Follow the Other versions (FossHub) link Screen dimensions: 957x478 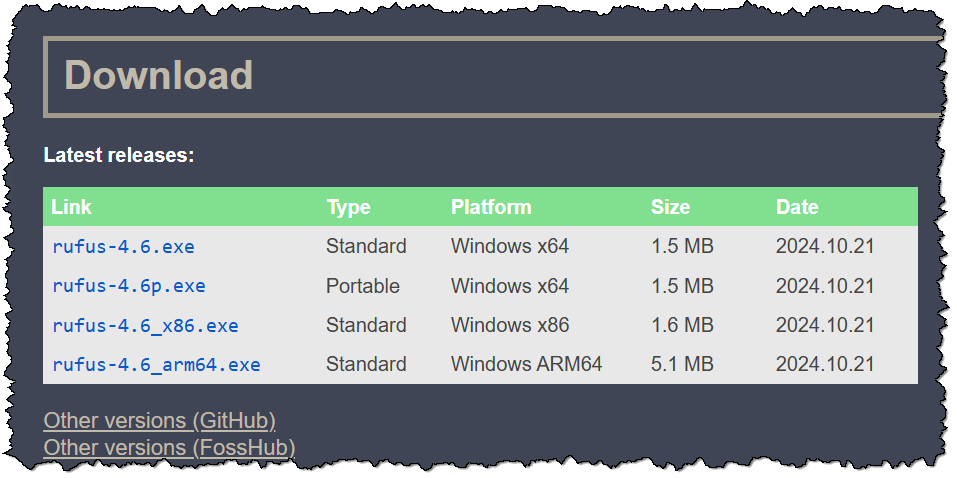coord(169,447)
